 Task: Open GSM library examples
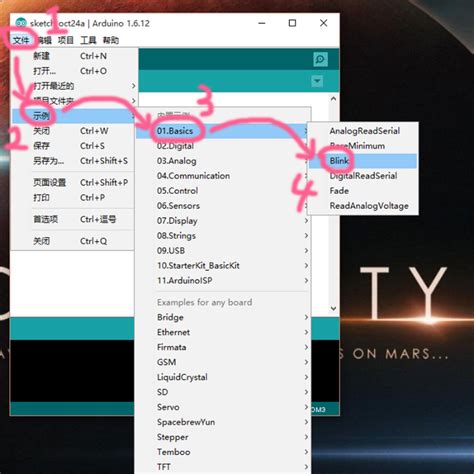click(x=223, y=362)
